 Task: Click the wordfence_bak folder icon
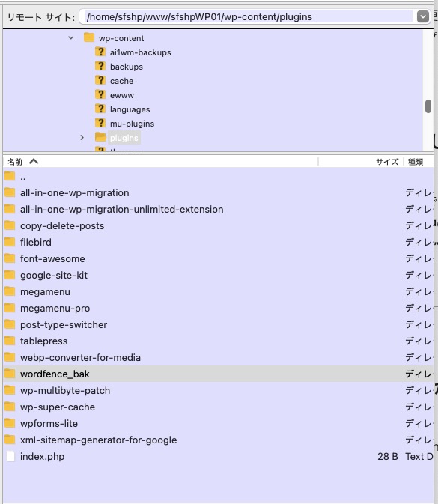[x=10, y=374]
